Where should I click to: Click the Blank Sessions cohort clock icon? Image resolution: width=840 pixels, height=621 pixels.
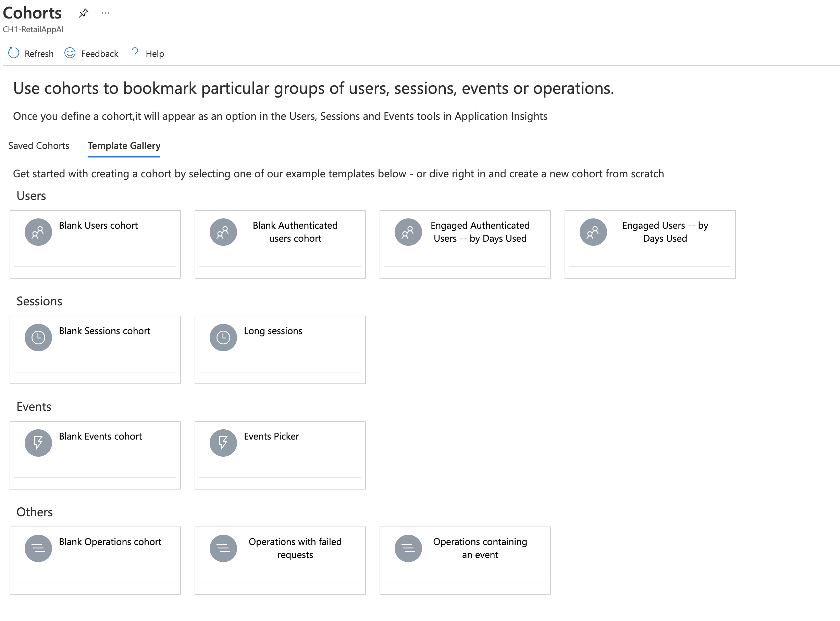click(x=38, y=337)
